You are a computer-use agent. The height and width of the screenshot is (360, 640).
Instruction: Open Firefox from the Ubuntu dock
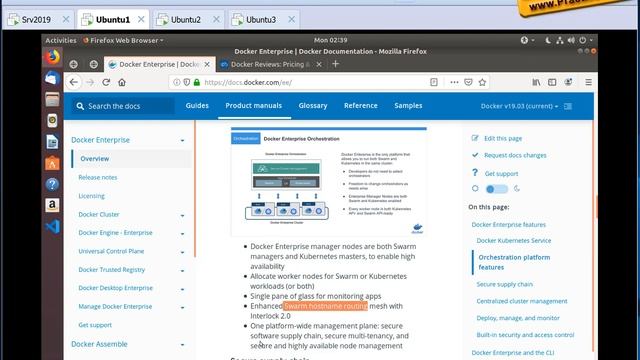52,58
